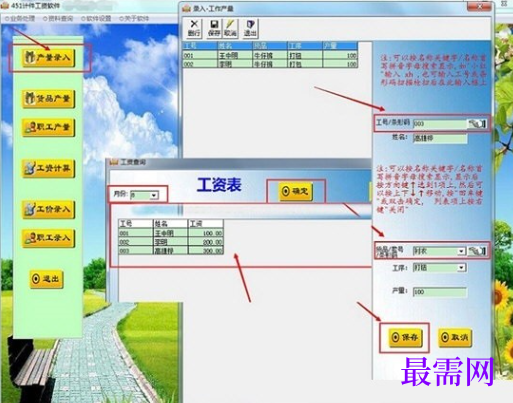The image size is (513, 403).
Task: Select the 002 cell in the output table
Action: pyautogui.click(x=200, y=64)
